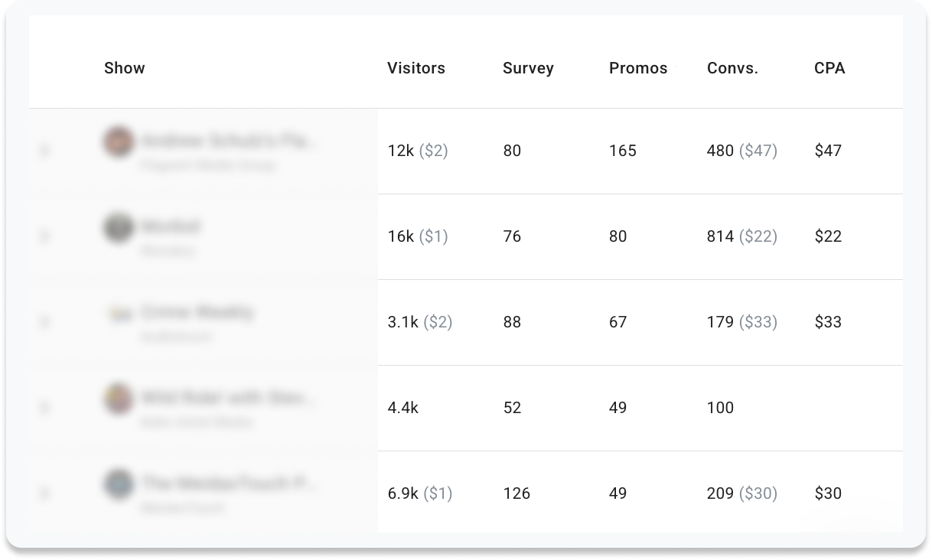Sort by the CPA column header
Viewport: 932px width, 560px height.
(829, 68)
